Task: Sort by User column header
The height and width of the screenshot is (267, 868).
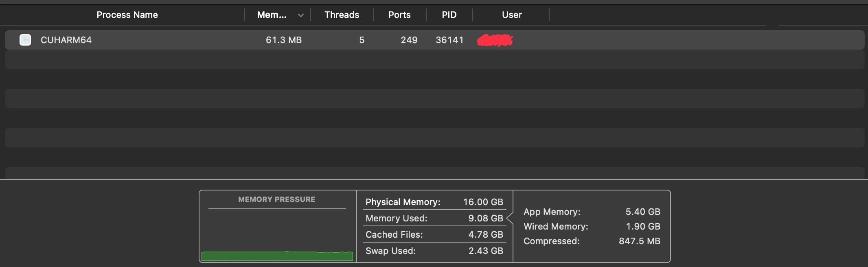Action: click(512, 15)
